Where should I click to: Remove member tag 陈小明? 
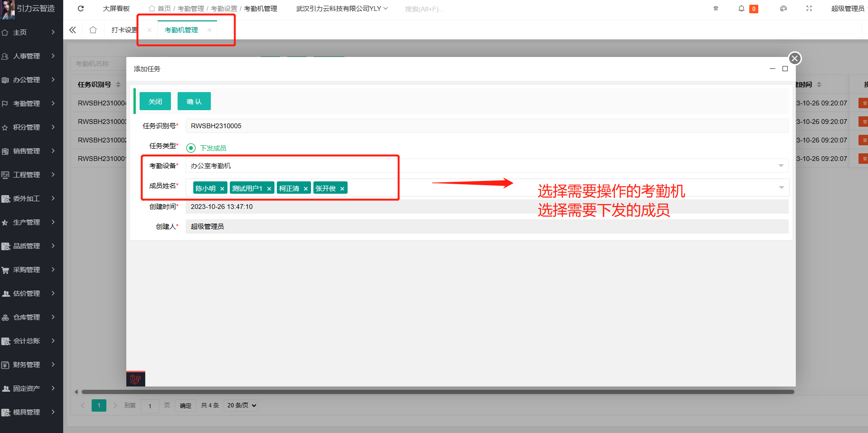(222, 189)
